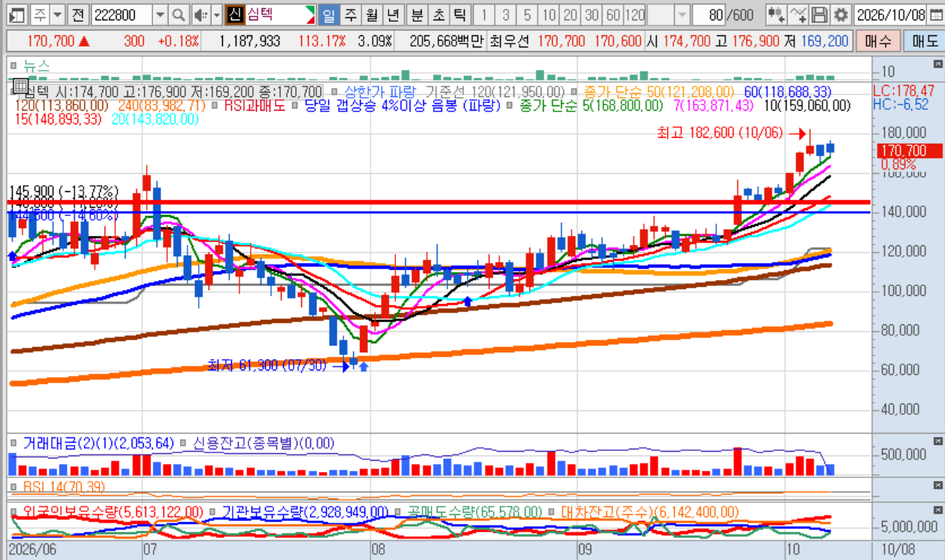Viewport: 945px width, 560px height.
Task: Select the 10 interval button
Action: click(x=550, y=14)
